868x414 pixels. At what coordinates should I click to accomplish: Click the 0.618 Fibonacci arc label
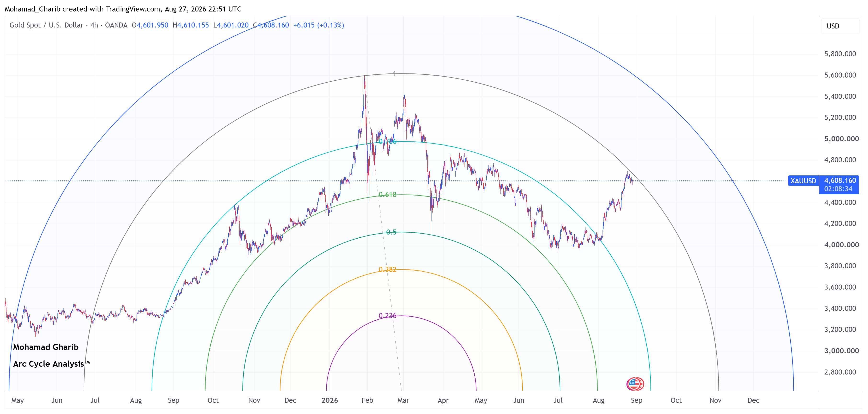(387, 195)
